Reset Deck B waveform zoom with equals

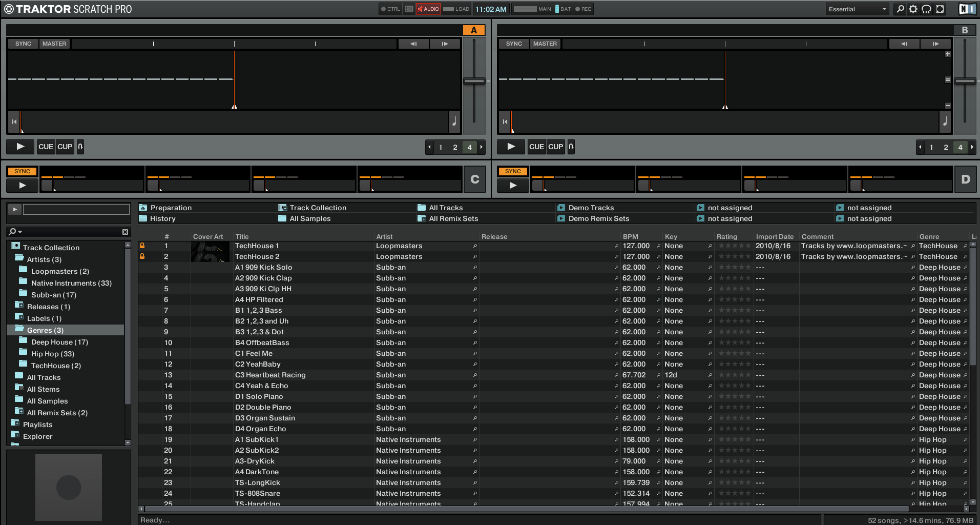(948, 80)
